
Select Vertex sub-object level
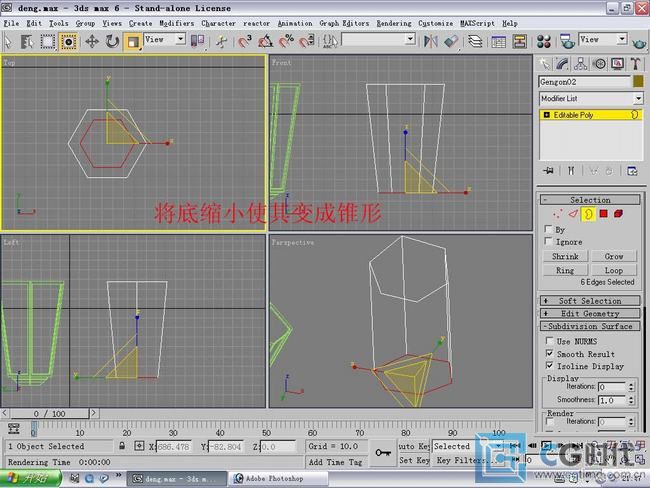(x=558, y=214)
